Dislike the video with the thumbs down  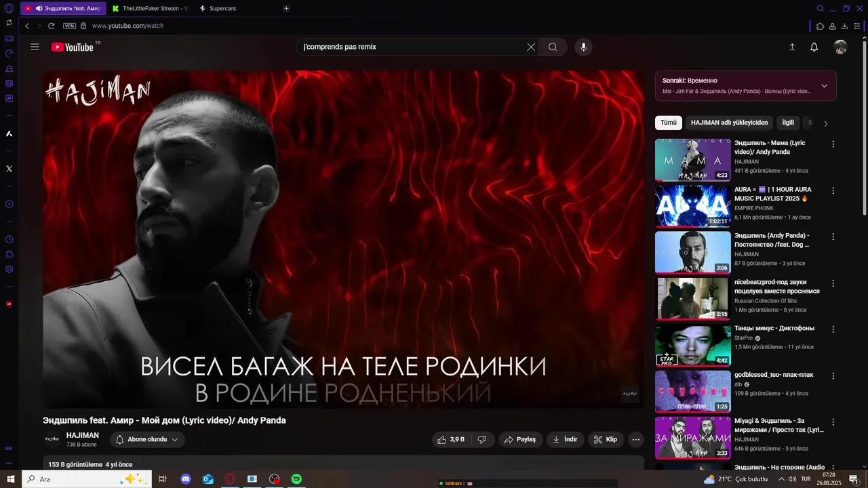(x=482, y=439)
